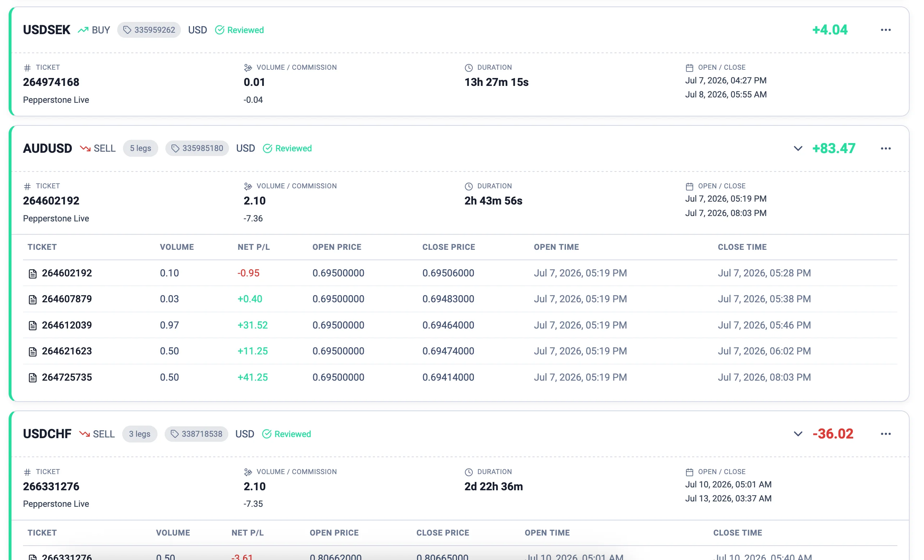Viewport: 924px width, 560px height.
Task: Click the duration 2d 22h 36m
Action: click(x=494, y=486)
